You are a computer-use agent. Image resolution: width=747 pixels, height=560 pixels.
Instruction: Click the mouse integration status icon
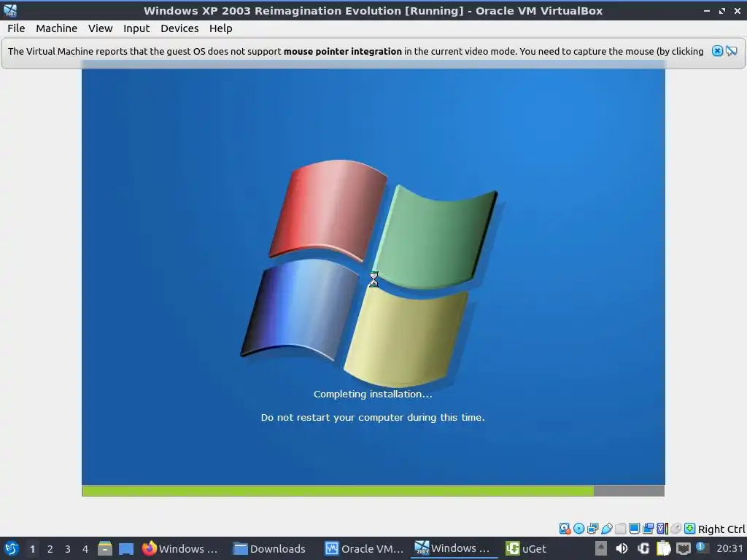pyautogui.click(x=676, y=529)
